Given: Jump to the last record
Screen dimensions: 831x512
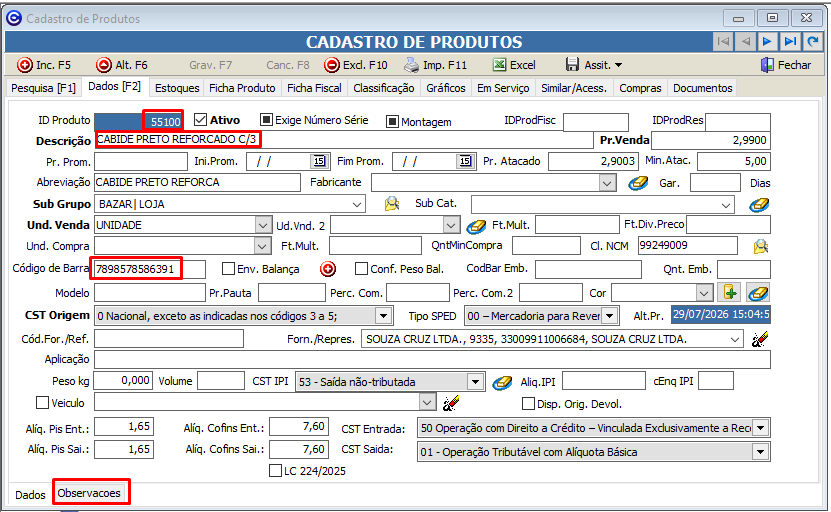Looking at the screenshot, I should (790, 41).
